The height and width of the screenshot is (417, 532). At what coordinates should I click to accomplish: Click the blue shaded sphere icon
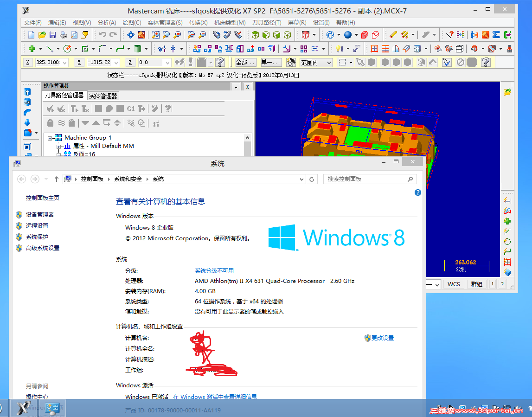pyautogui.click(x=348, y=35)
